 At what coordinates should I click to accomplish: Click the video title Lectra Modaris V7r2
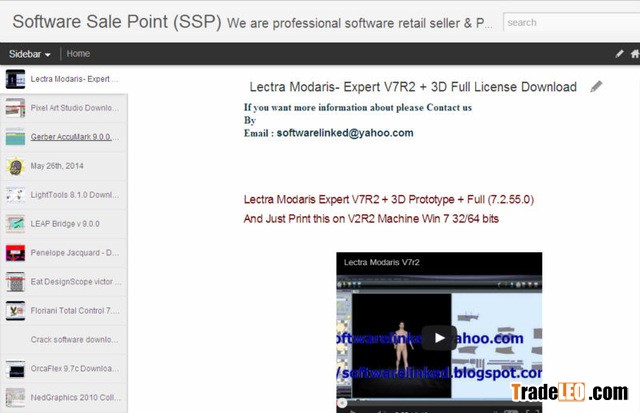(x=381, y=262)
